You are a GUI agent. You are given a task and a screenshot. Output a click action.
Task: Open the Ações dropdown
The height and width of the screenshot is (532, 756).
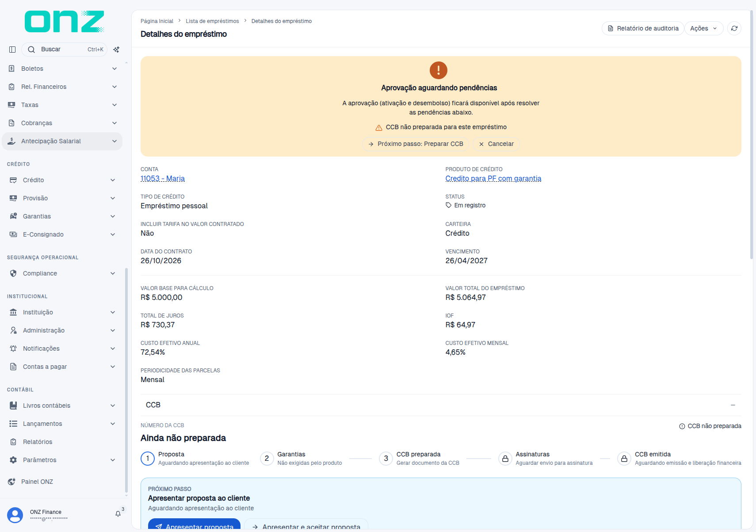pos(704,28)
